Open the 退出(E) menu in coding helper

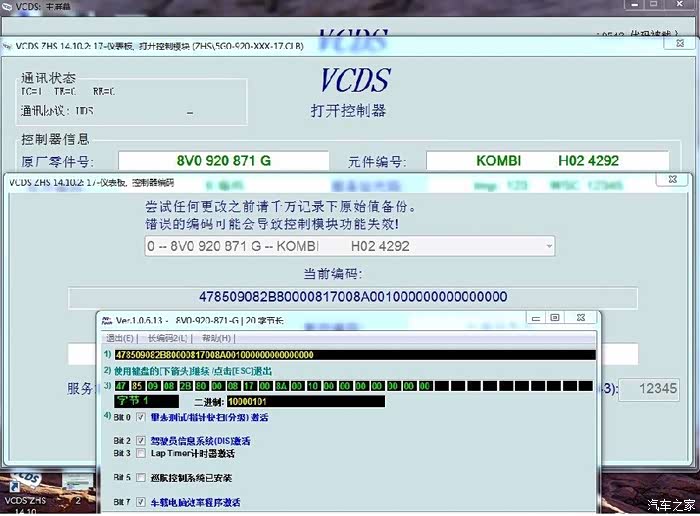(120, 338)
